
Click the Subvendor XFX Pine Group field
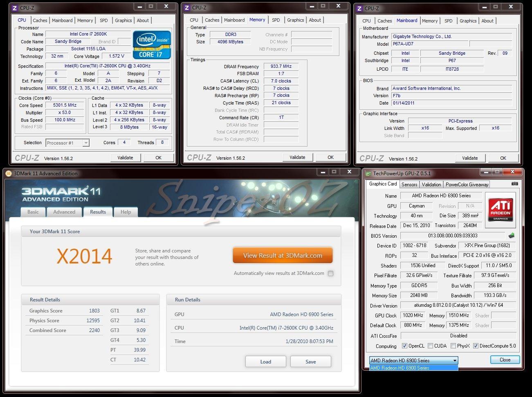487,245
